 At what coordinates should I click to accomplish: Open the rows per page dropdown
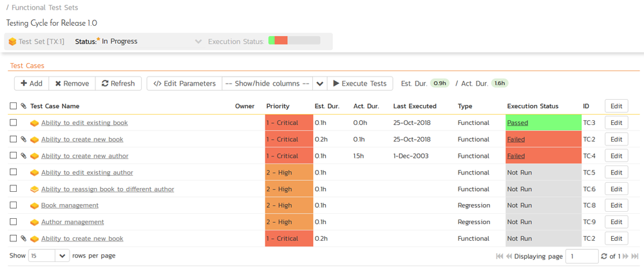tap(62, 256)
